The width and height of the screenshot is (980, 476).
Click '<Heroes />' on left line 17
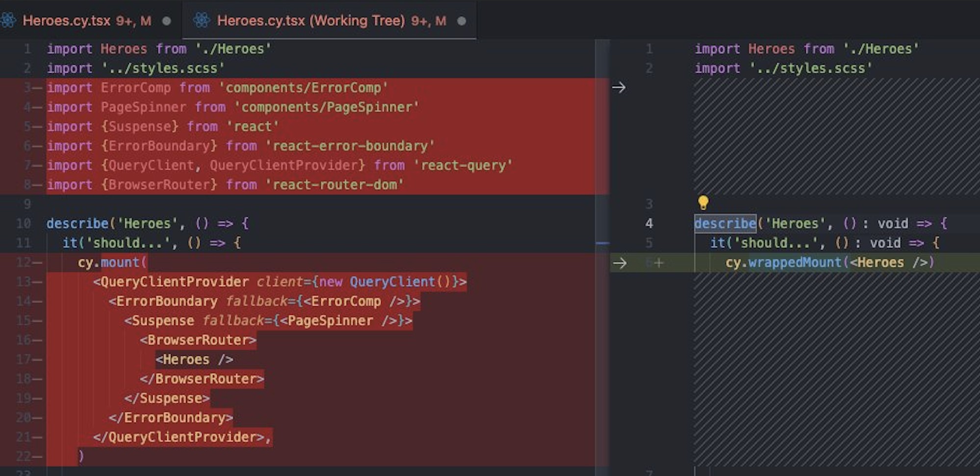194,360
